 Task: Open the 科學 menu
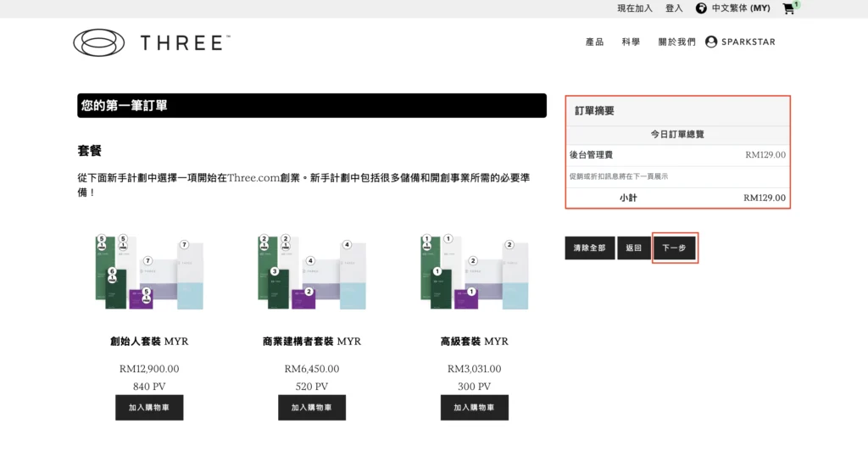[631, 42]
